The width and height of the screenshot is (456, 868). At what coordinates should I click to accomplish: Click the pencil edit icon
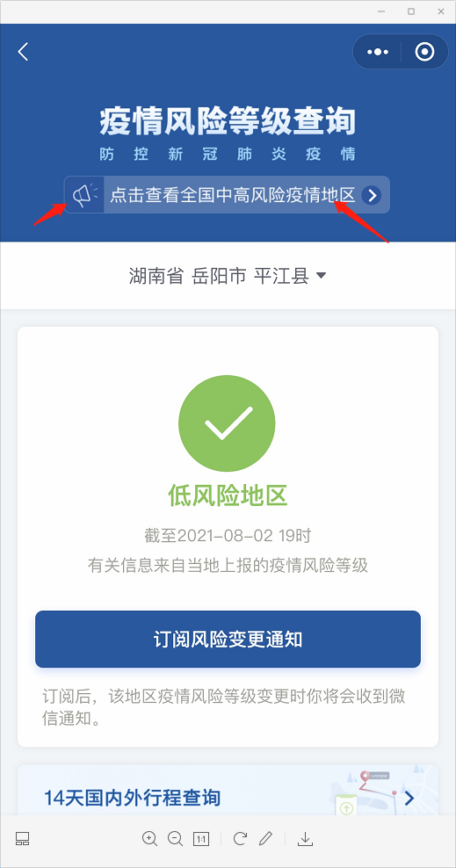(x=265, y=839)
